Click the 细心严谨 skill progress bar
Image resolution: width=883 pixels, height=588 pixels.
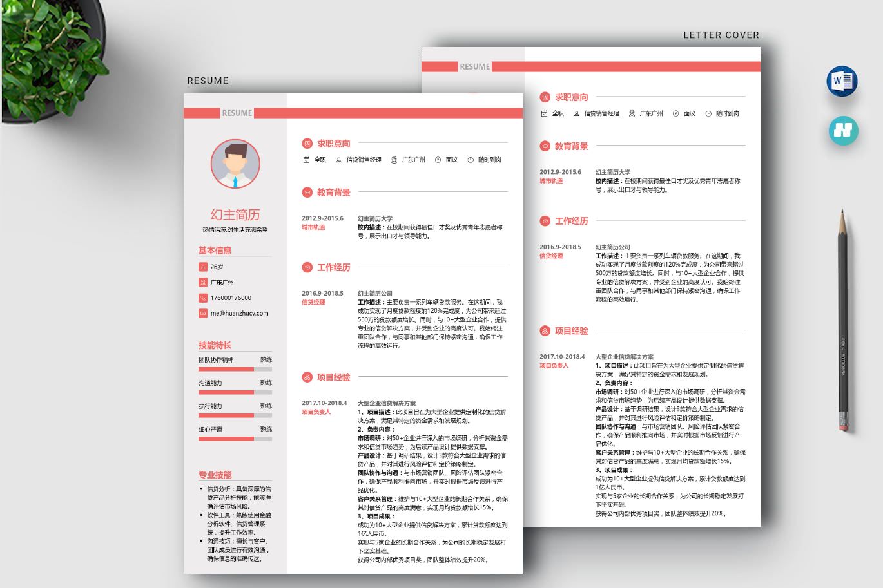235,439
